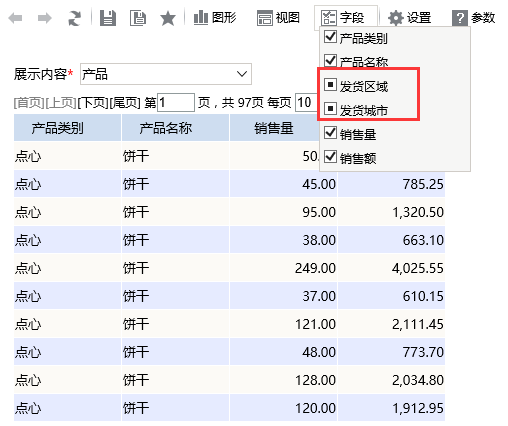The height and width of the screenshot is (426, 508).
Task: Uncheck the 销售额 field checkbox
Action: coord(330,156)
